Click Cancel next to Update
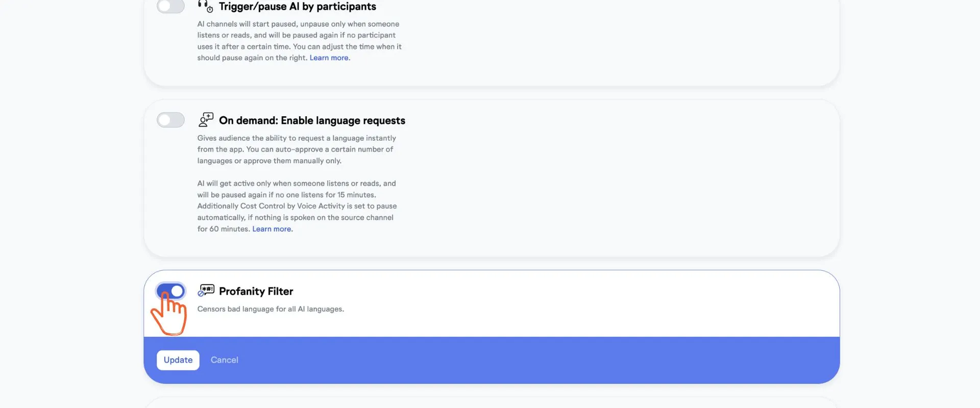980x408 pixels. pyautogui.click(x=225, y=360)
